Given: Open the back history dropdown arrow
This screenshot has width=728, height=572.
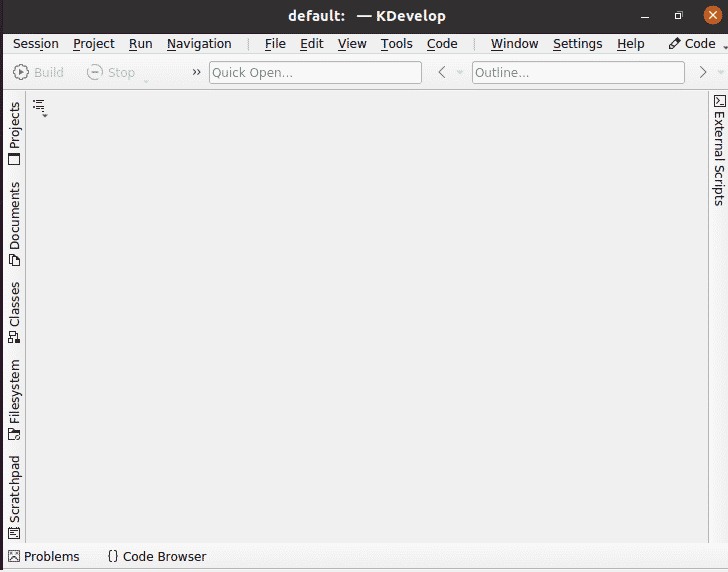Looking at the screenshot, I should 460,72.
